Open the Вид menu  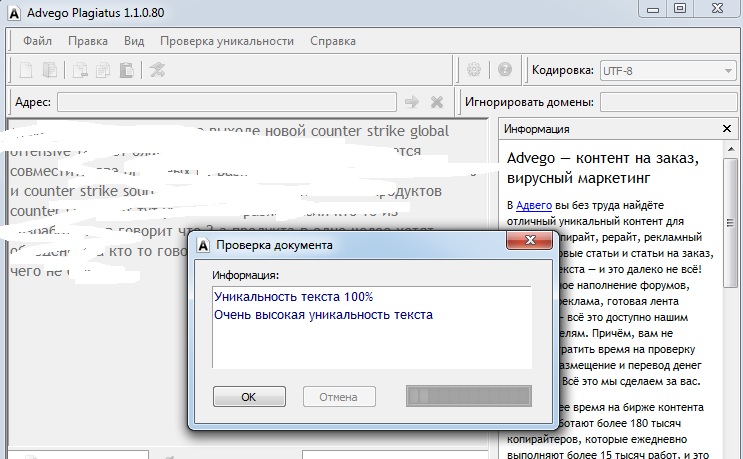(x=134, y=41)
